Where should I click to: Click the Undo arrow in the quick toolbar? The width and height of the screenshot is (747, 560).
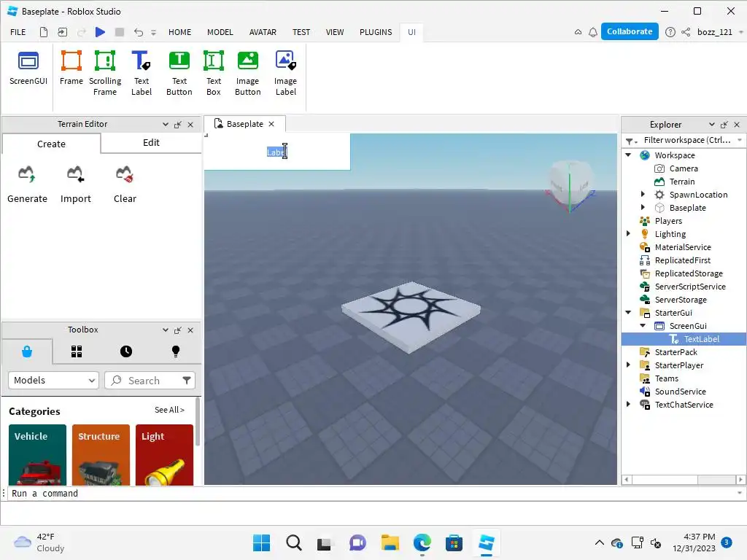point(138,32)
